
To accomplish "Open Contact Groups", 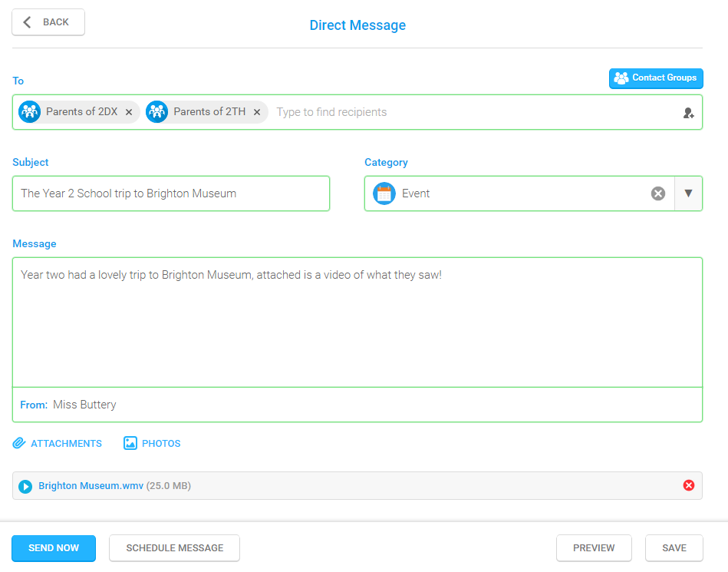I will pos(656,78).
